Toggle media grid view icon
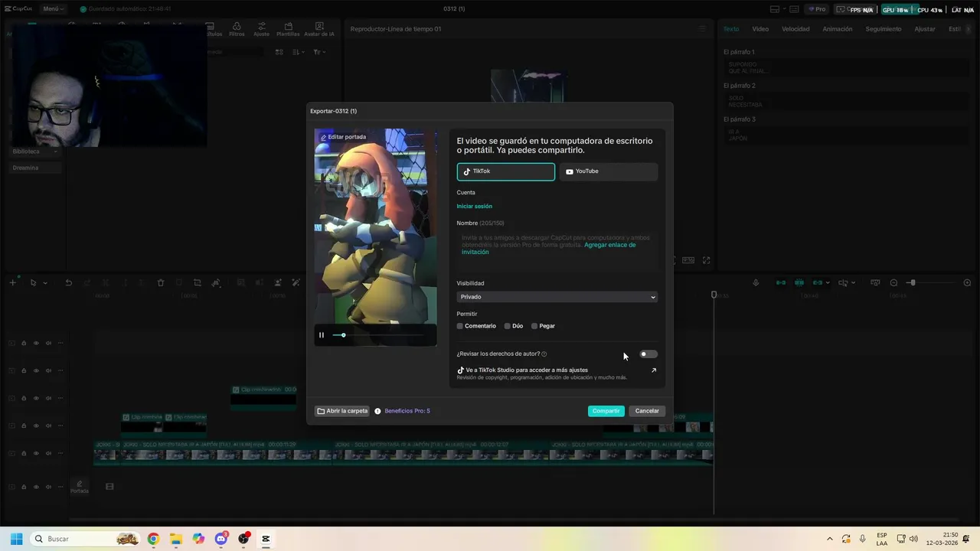This screenshot has width=980, height=551. [x=279, y=52]
